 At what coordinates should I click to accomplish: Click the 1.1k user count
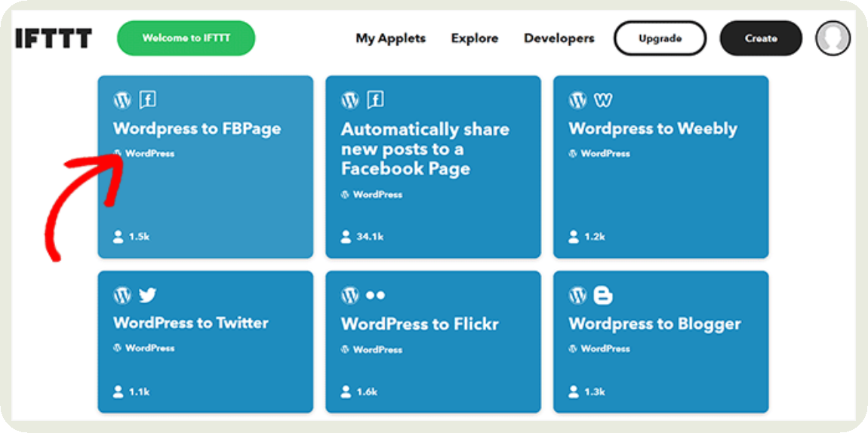point(139,392)
